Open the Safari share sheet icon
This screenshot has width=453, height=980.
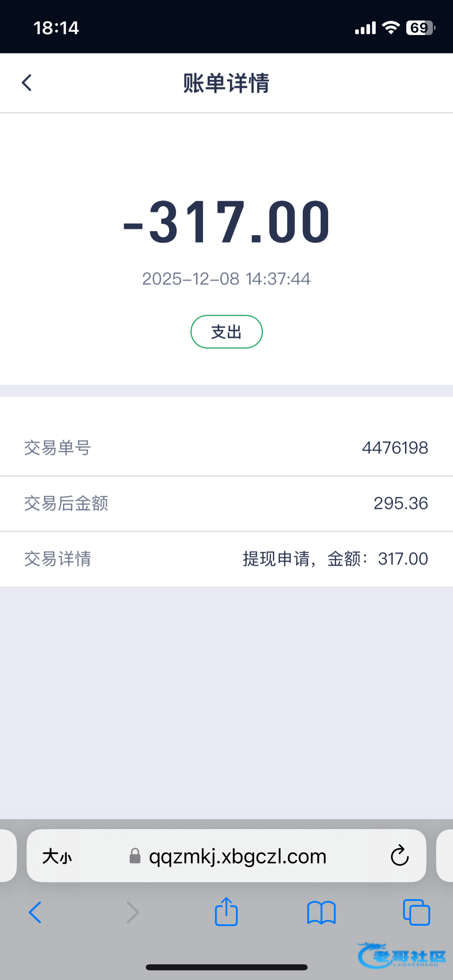[226, 912]
